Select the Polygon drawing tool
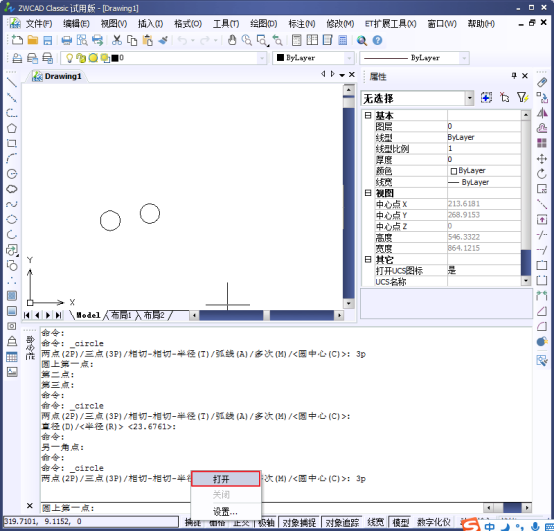Image resolution: width=554 pixels, height=531 pixels. click(x=12, y=128)
